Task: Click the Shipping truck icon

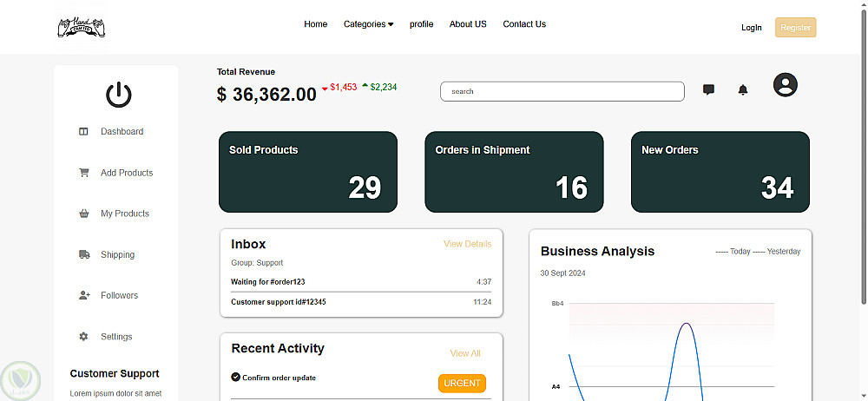Action: click(x=84, y=254)
